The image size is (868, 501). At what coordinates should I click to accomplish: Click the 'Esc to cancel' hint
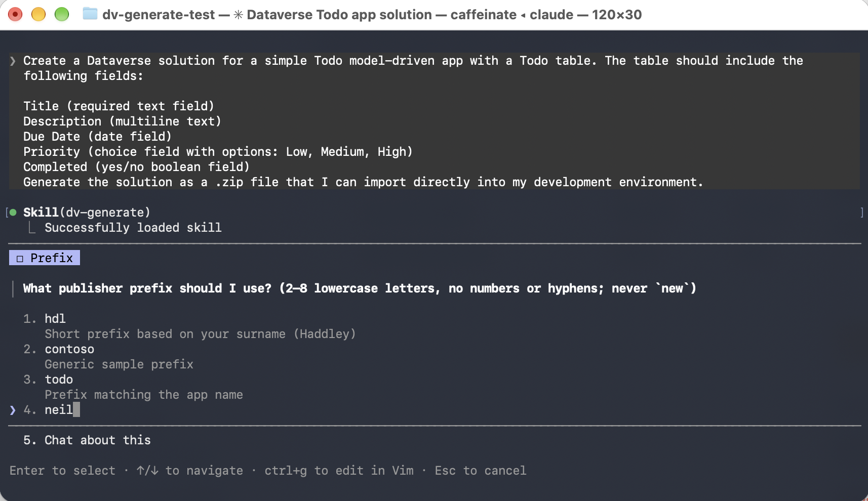click(481, 471)
